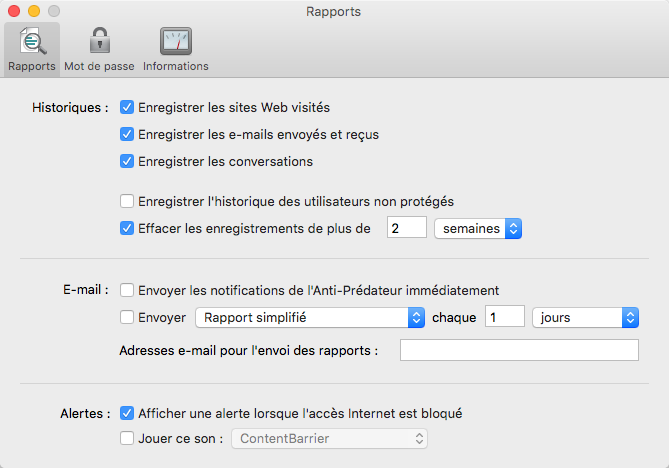This screenshot has height=468, width=669.
Task: Open the ContentBarrier sound dropdown
Action: point(329,439)
